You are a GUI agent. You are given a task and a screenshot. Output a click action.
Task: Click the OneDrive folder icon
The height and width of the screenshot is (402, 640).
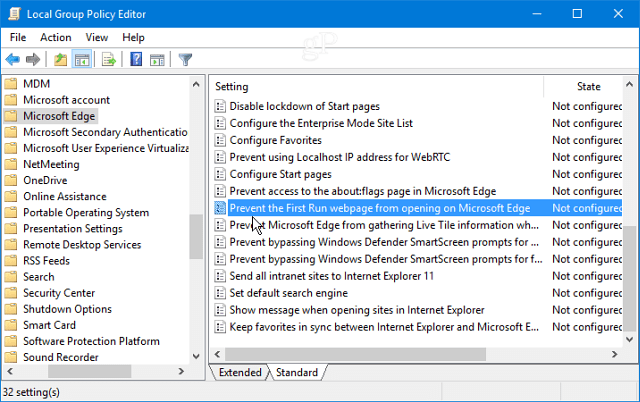(x=11, y=180)
